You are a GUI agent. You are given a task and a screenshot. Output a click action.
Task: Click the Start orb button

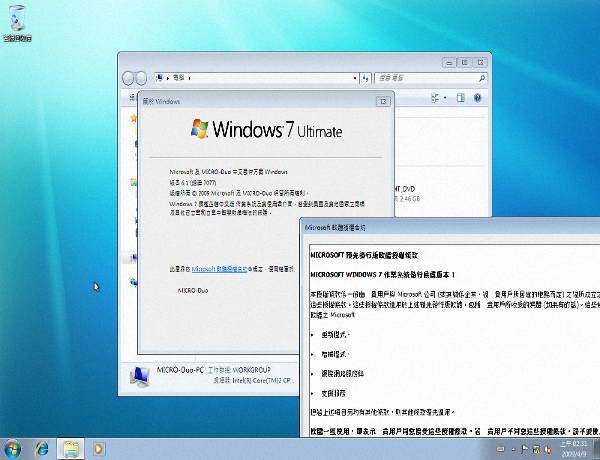(x=14, y=447)
